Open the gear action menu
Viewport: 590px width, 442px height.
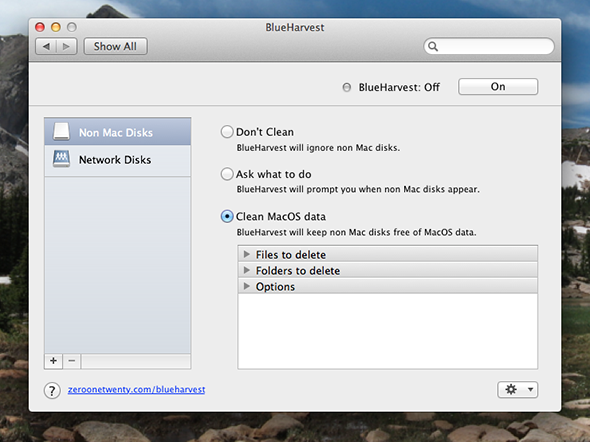click(517, 389)
